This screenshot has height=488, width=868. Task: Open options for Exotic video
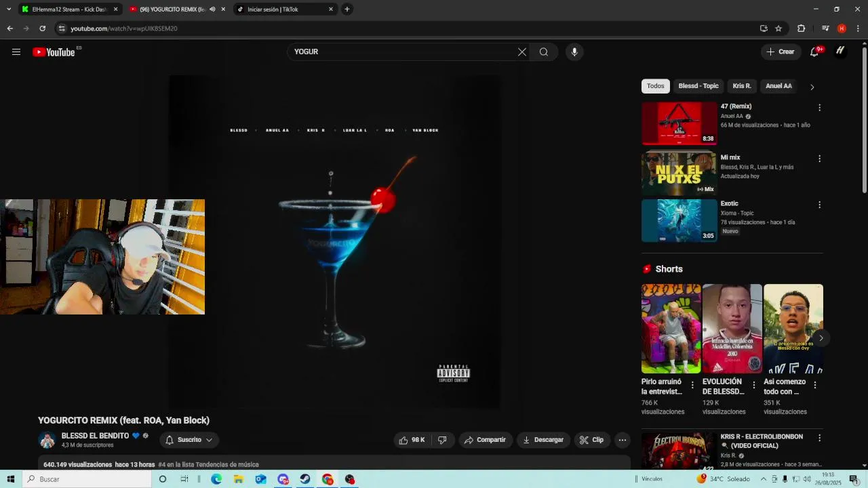click(819, 205)
